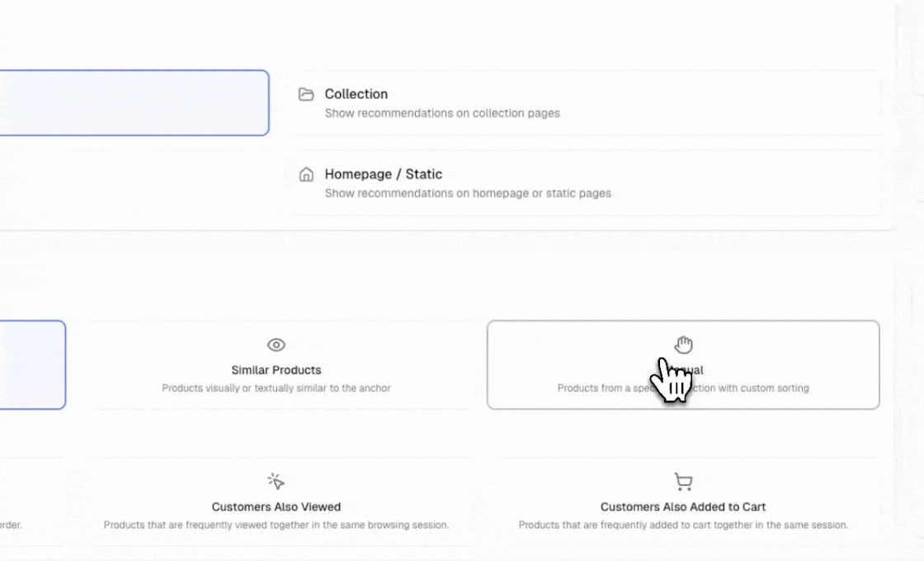This screenshot has width=924, height=561.
Task: Click the eye icon above Similar Products
Action: point(276,345)
